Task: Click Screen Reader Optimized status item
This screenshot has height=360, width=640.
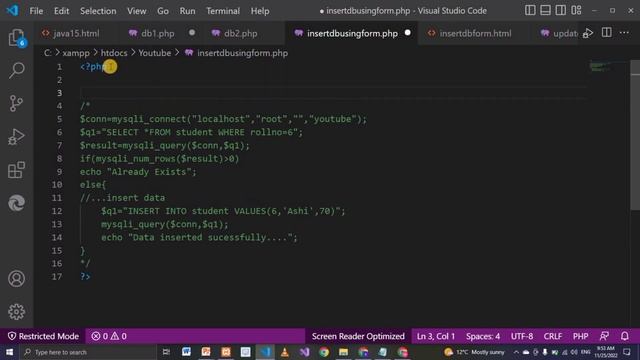Action: tap(358, 336)
